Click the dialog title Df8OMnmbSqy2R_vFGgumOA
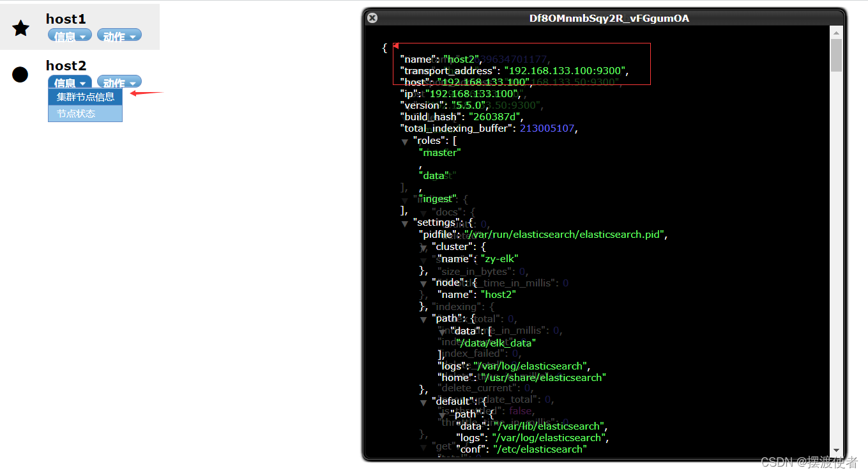This screenshot has width=868, height=475. [x=609, y=19]
